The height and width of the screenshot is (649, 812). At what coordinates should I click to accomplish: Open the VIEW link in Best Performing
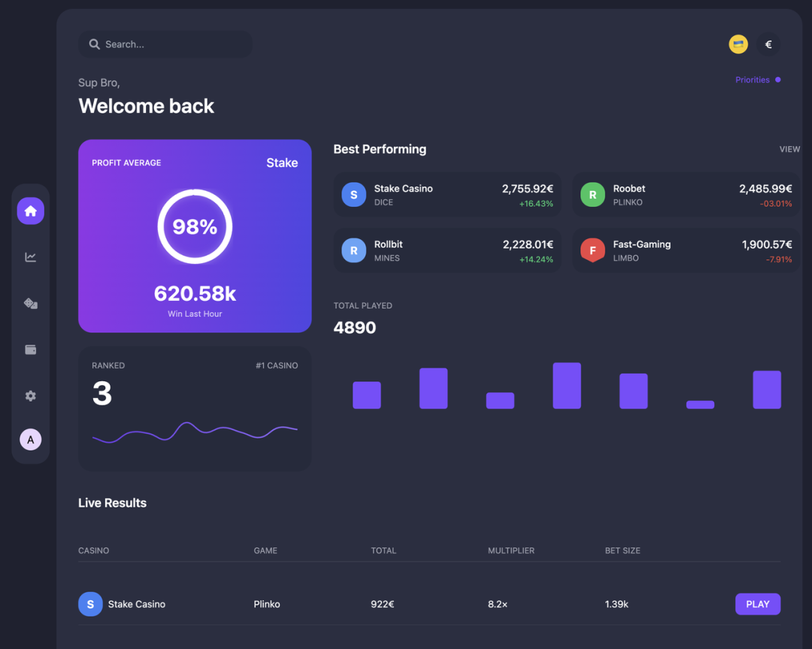point(789,149)
